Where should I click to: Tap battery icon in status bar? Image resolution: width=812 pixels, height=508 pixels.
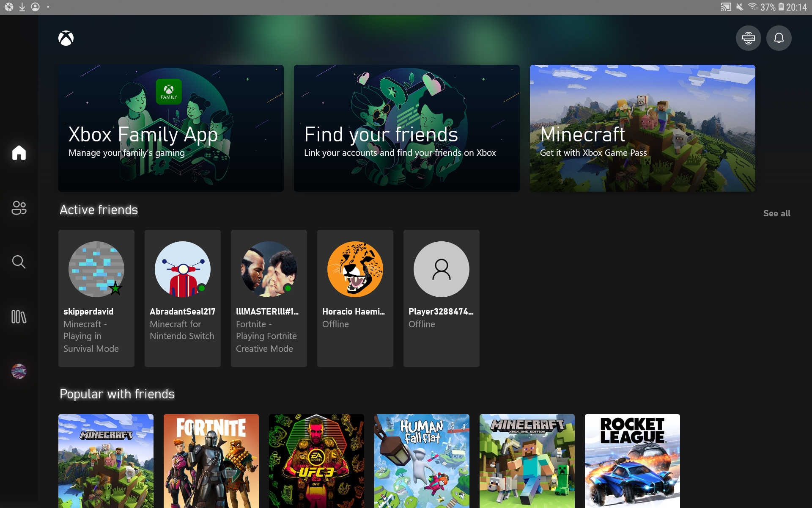tap(781, 7)
